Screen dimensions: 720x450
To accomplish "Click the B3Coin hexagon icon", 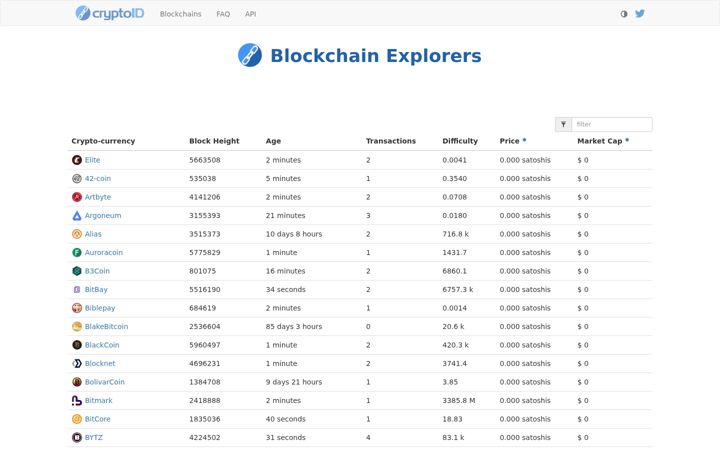I will point(77,271).
